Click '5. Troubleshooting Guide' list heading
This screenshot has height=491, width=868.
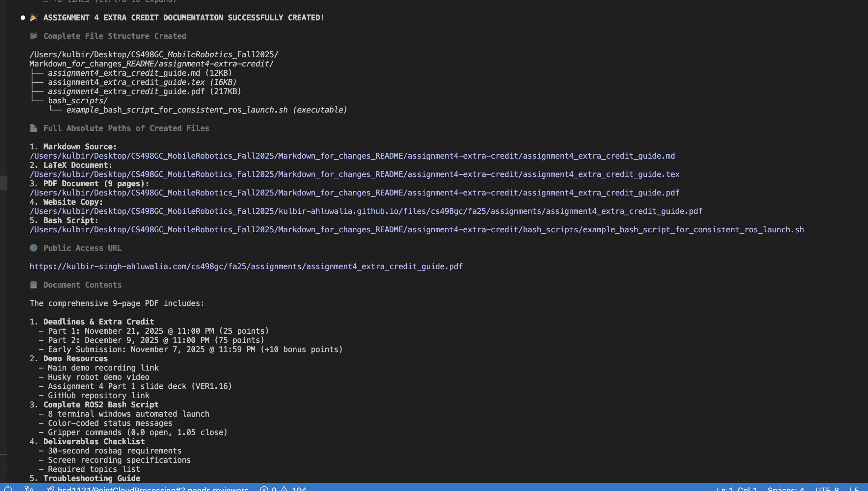[x=85, y=478]
